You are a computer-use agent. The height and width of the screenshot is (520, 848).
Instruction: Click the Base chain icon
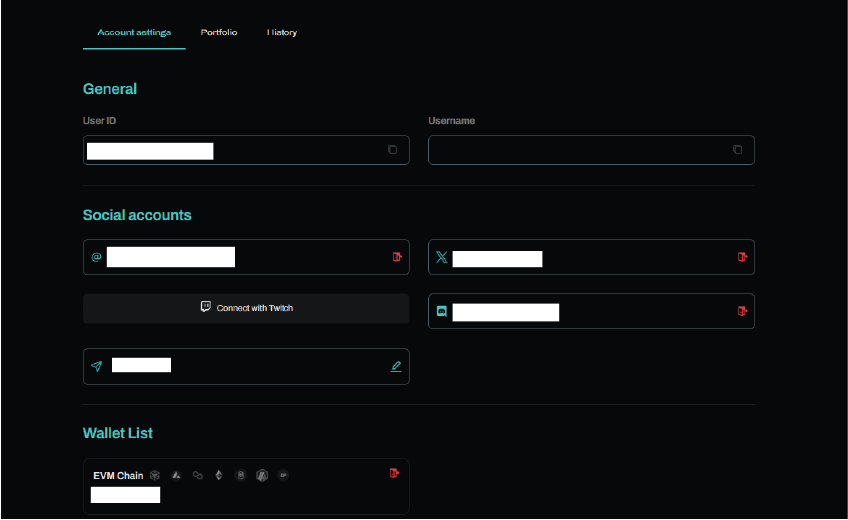click(x=241, y=475)
